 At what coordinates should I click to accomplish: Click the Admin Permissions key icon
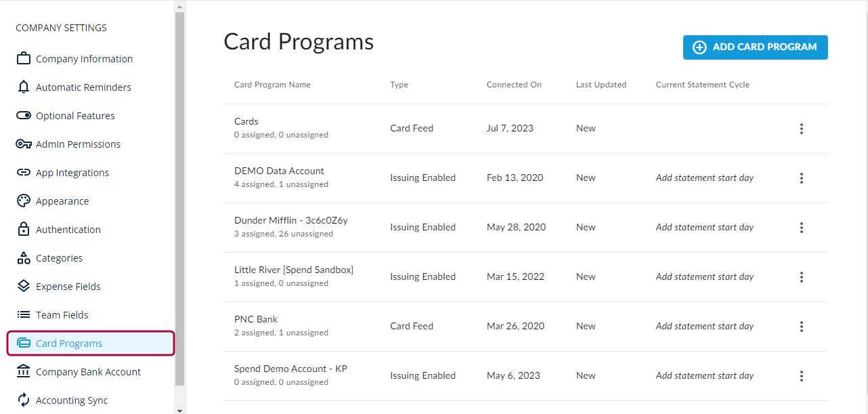coord(23,144)
